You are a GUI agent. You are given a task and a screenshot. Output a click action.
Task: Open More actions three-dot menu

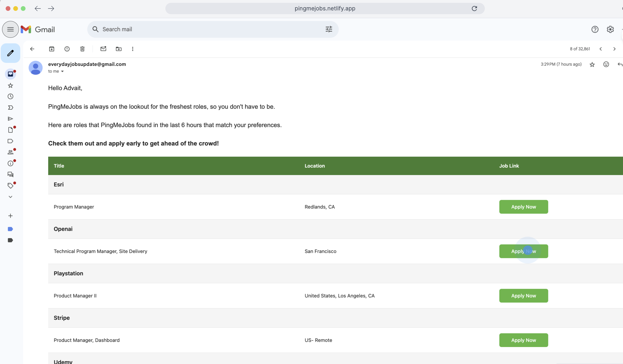tap(133, 49)
